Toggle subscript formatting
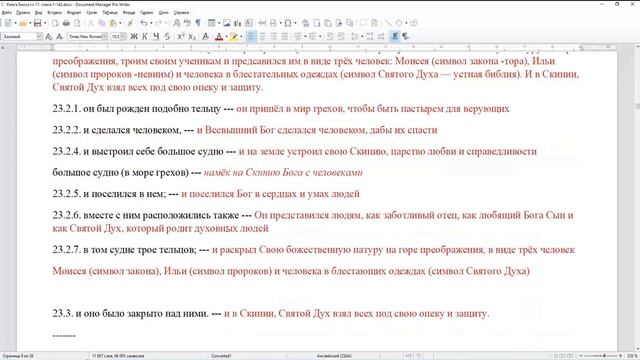The height and width of the screenshot is (360, 640). 192,36
